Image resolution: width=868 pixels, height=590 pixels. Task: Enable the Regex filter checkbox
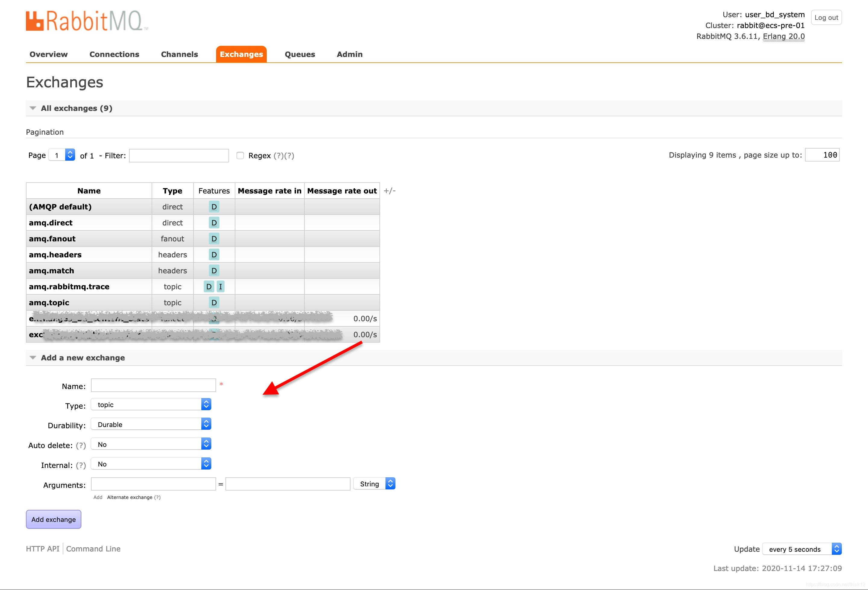coord(240,156)
